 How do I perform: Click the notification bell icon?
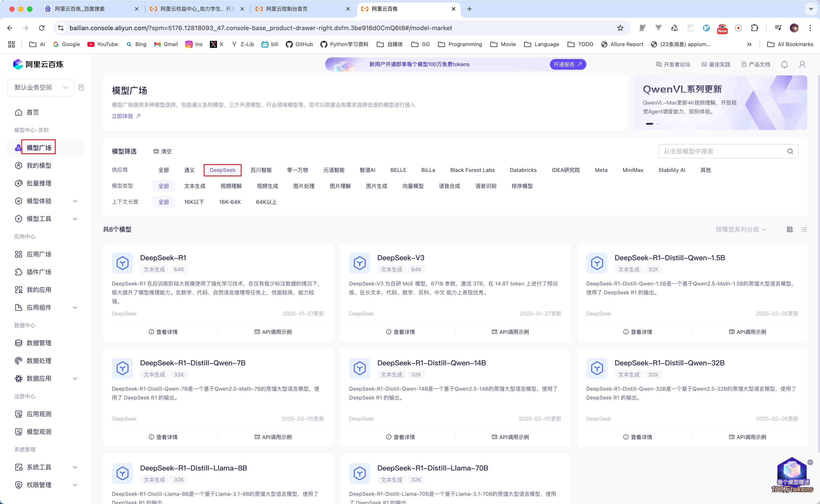(784, 64)
